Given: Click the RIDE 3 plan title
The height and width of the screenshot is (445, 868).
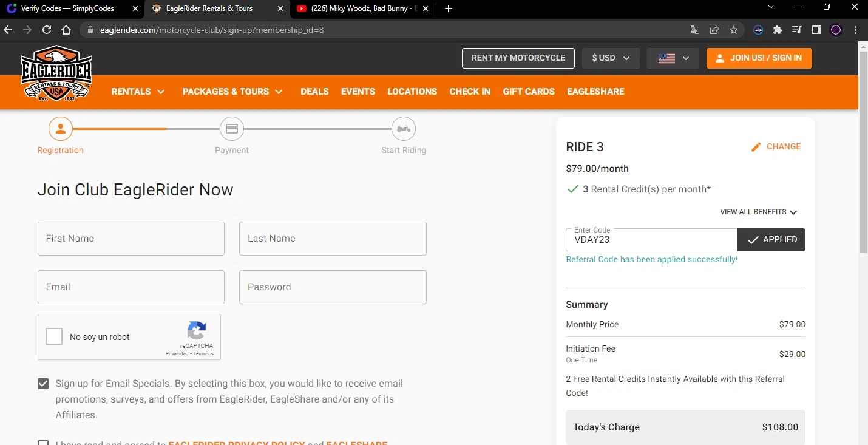Looking at the screenshot, I should pos(585,147).
